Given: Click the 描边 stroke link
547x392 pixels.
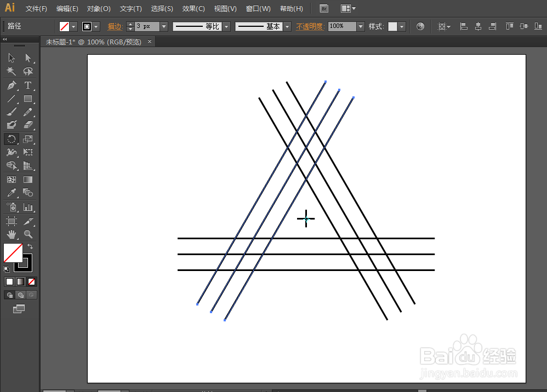Looking at the screenshot, I should point(115,26).
